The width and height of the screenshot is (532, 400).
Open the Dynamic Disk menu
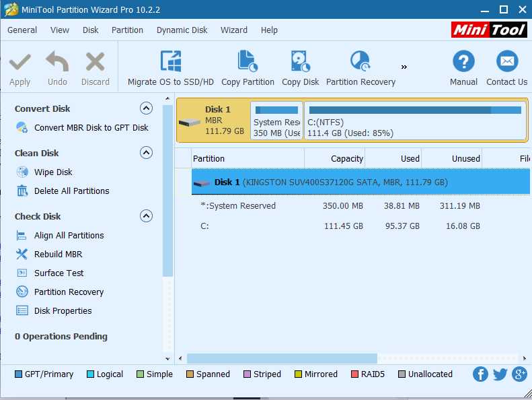(182, 30)
